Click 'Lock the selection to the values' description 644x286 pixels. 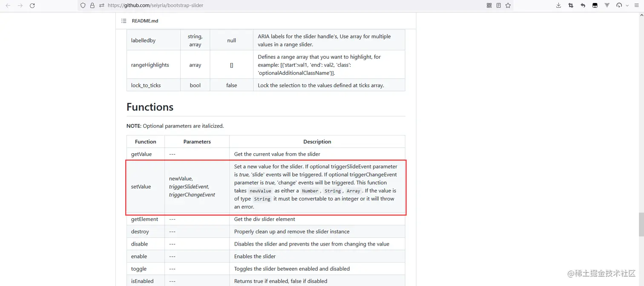coord(321,85)
